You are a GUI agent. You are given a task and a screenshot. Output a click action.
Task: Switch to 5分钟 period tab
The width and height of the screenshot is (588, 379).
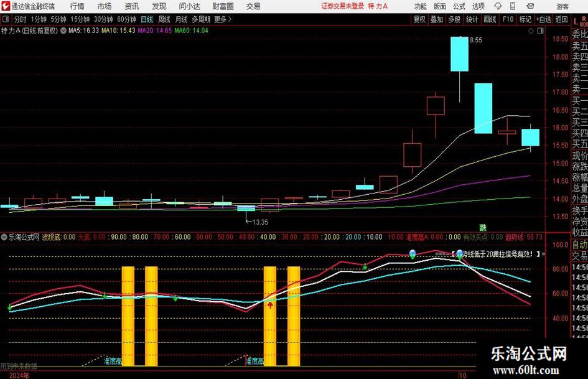point(58,19)
